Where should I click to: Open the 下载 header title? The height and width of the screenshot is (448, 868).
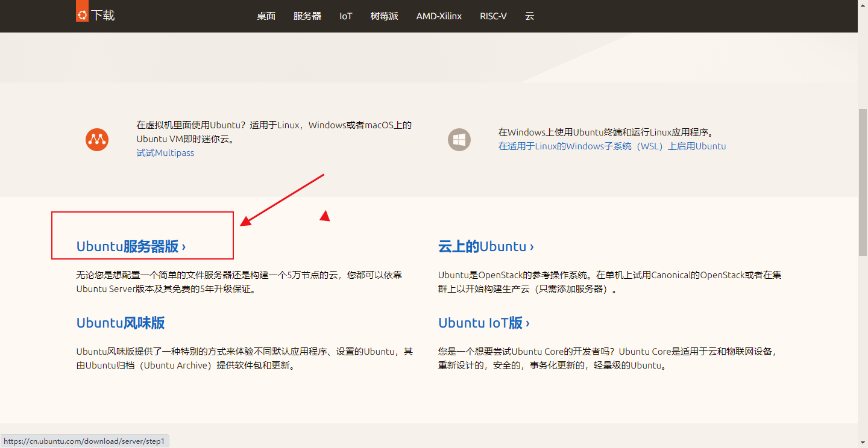pos(103,16)
